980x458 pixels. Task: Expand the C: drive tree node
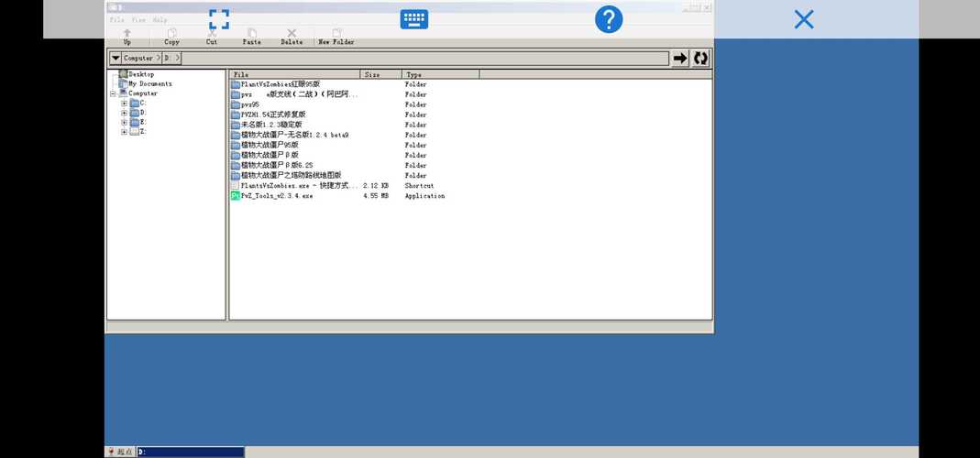[x=124, y=104]
